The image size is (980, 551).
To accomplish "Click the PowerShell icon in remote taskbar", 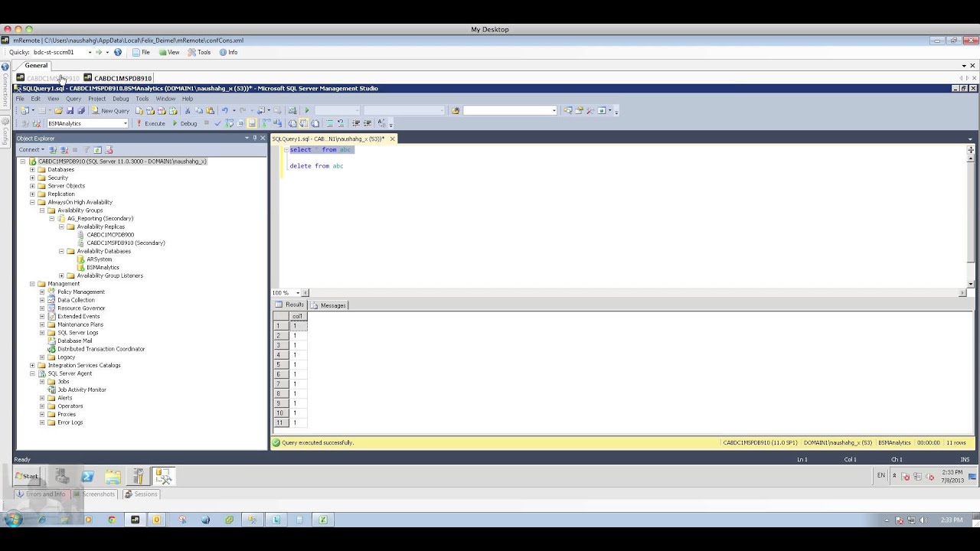I will pos(87,477).
